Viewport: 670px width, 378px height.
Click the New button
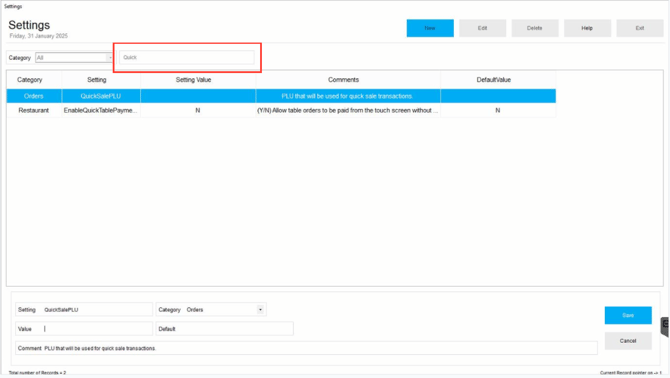pos(430,28)
